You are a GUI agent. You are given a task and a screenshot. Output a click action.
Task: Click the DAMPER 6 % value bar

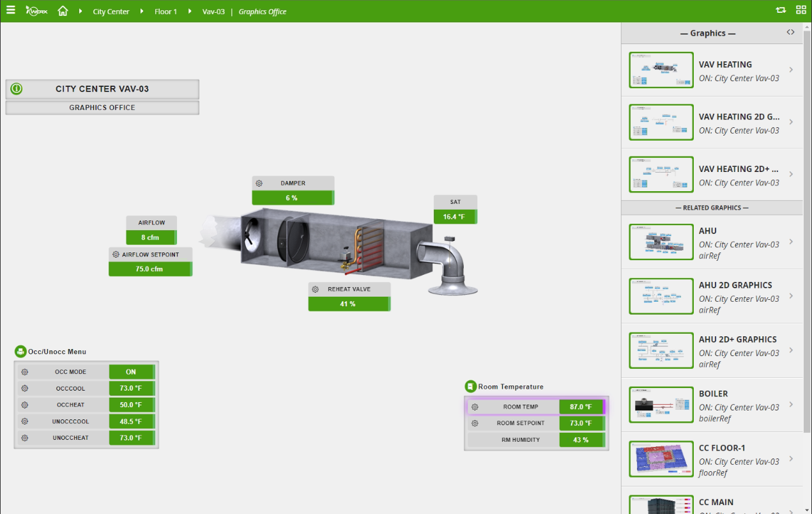click(x=293, y=198)
